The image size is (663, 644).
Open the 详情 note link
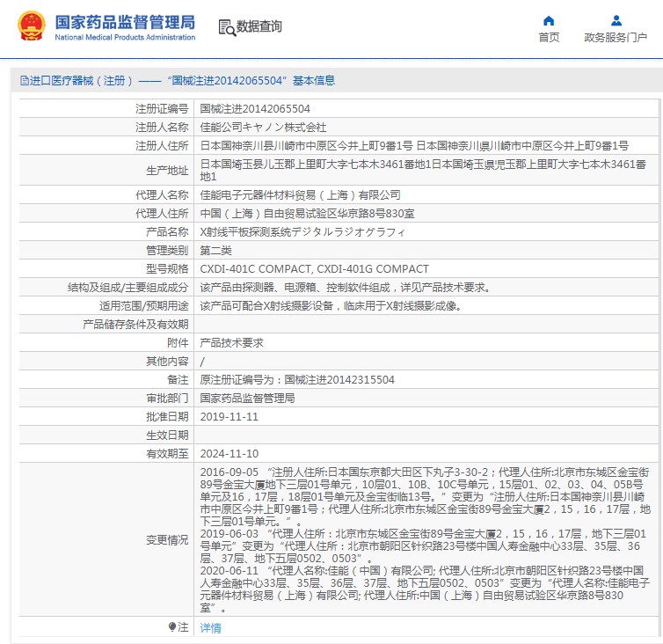click(210, 628)
